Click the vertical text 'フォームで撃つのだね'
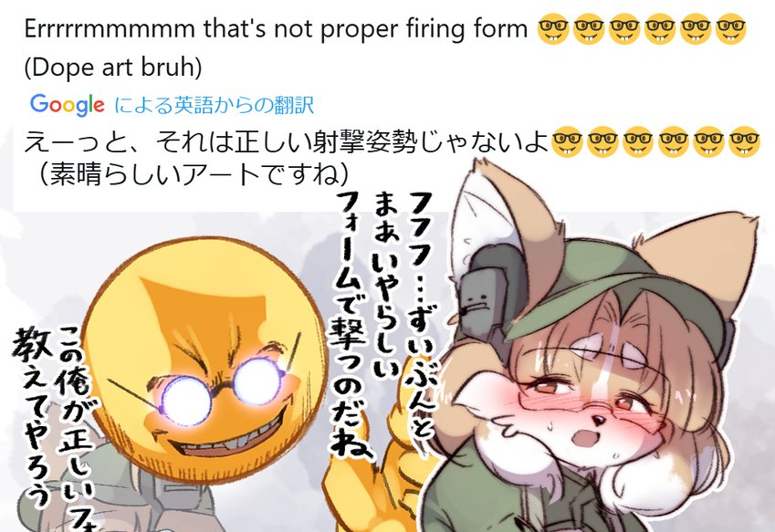The height and width of the screenshot is (532, 775). (351, 324)
